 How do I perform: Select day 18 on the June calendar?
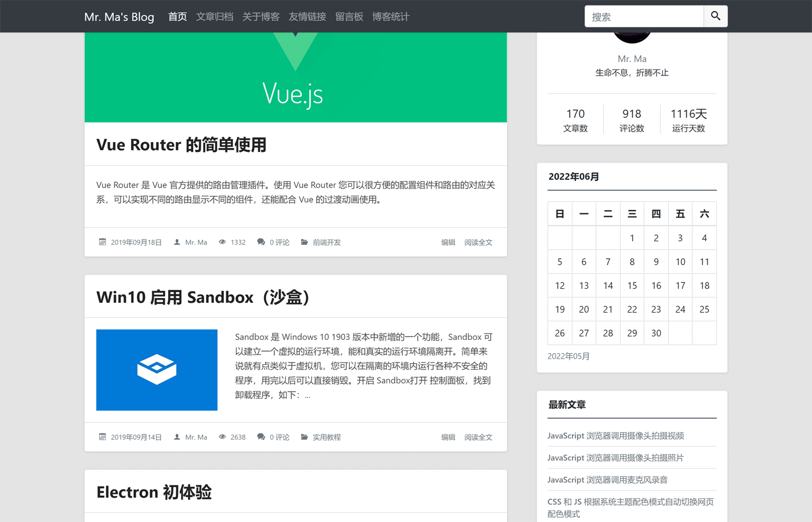(704, 285)
